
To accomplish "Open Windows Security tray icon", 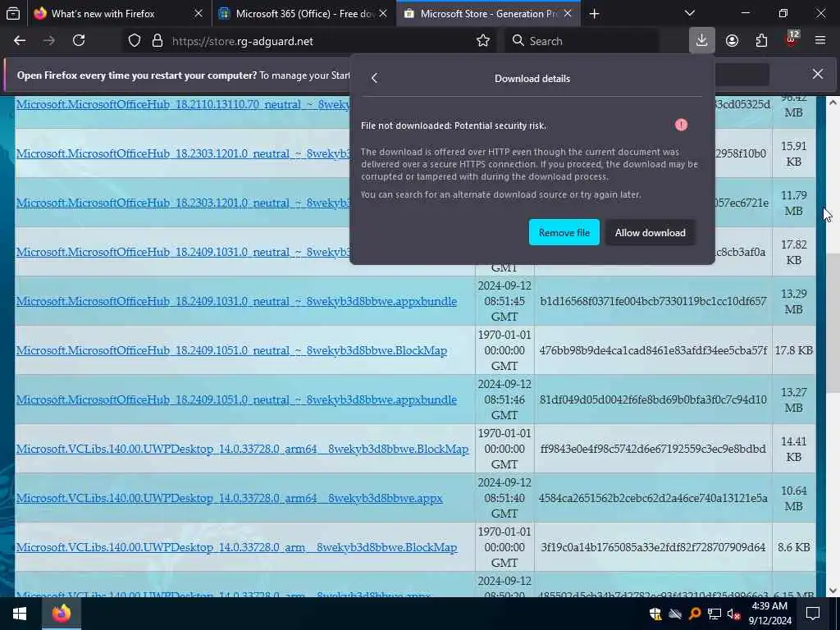I will (x=655, y=614).
